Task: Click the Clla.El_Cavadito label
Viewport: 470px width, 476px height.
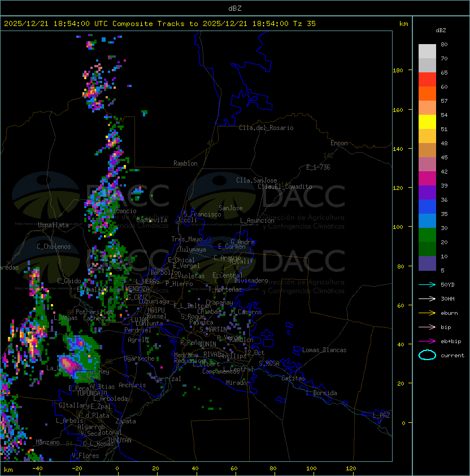Action: click(285, 187)
